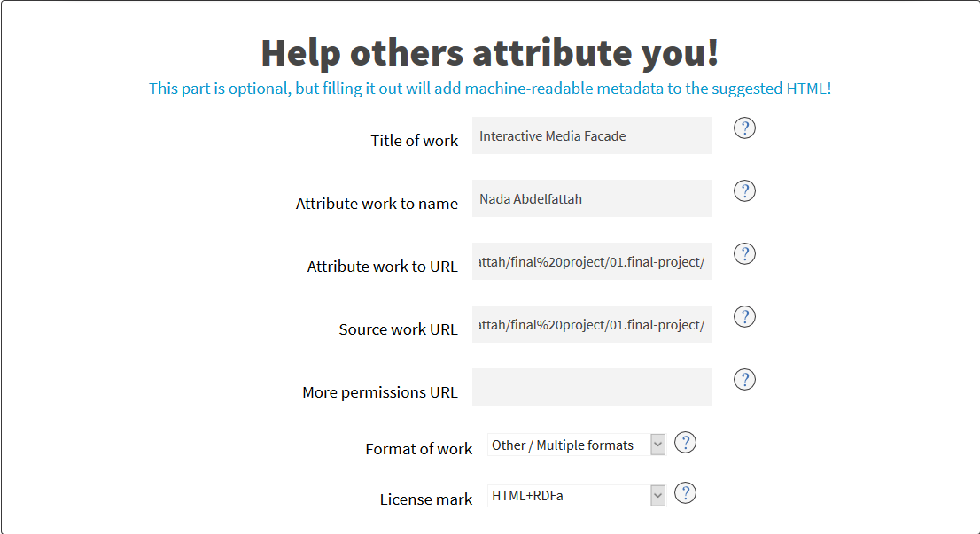
Task: Click the blue optional metadata notice text
Action: pos(489,89)
